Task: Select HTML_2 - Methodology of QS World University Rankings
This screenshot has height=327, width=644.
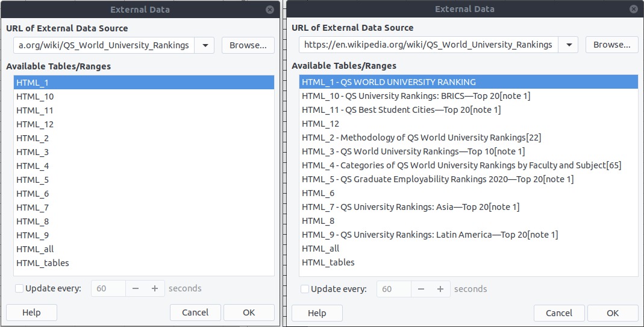Action: click(x=469, y=138)
